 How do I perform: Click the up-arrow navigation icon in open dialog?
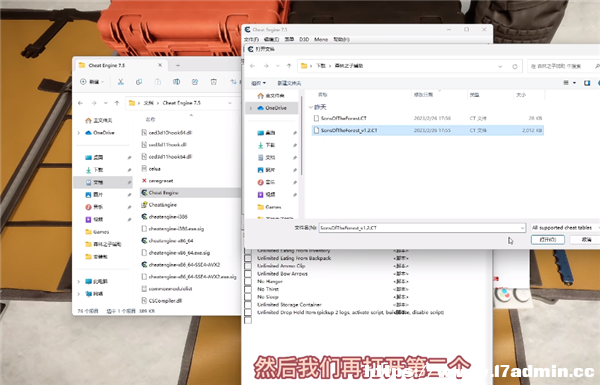click(x=289, y=66)
